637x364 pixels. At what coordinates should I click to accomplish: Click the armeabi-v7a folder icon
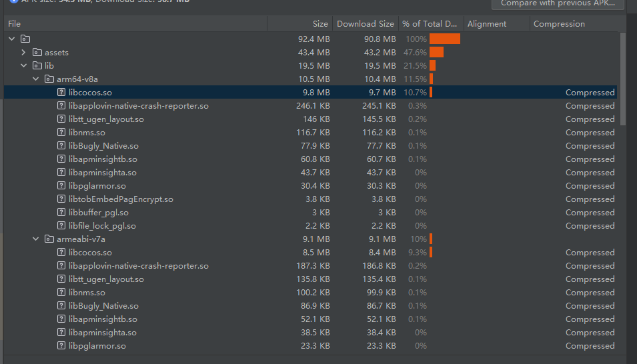[49, 239]
